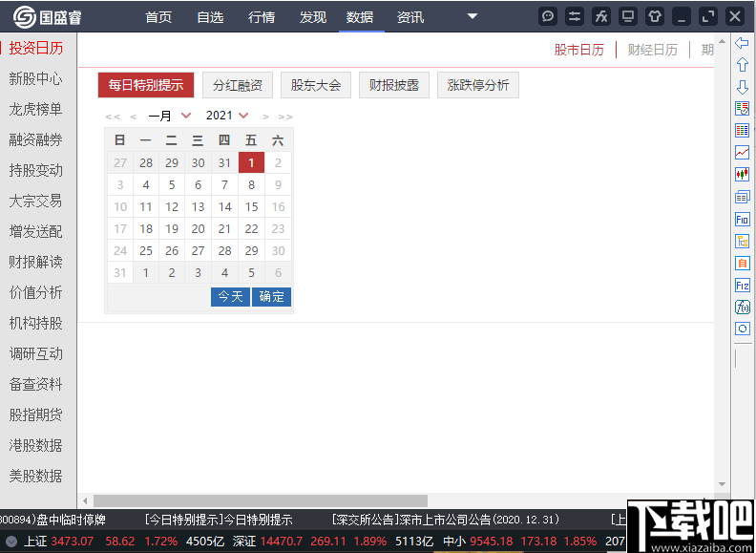756x553 pixels.
Task: Select date 22 in the calendar
Action: pos(251,228)
